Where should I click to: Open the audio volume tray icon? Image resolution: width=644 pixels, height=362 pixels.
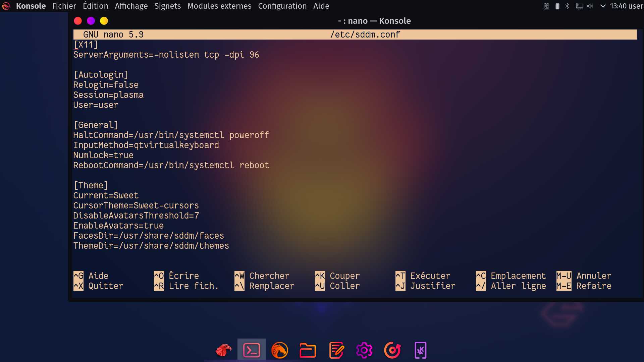coord(590,6)
